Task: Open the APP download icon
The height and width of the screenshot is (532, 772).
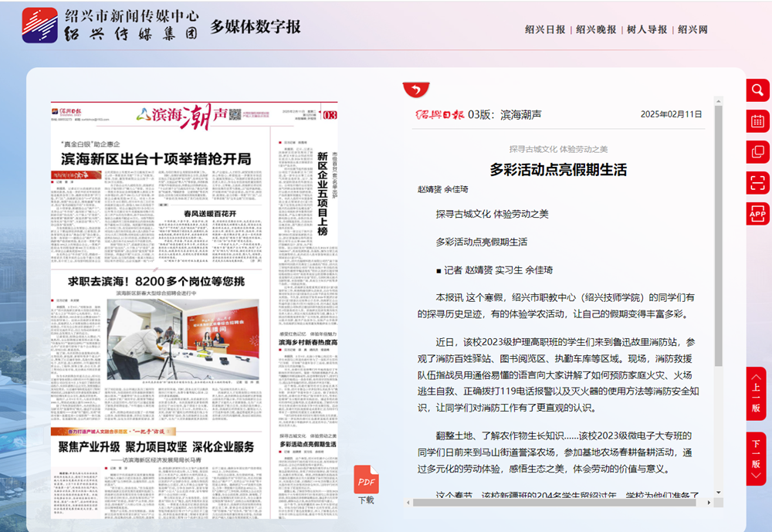Action: (757, 213)
